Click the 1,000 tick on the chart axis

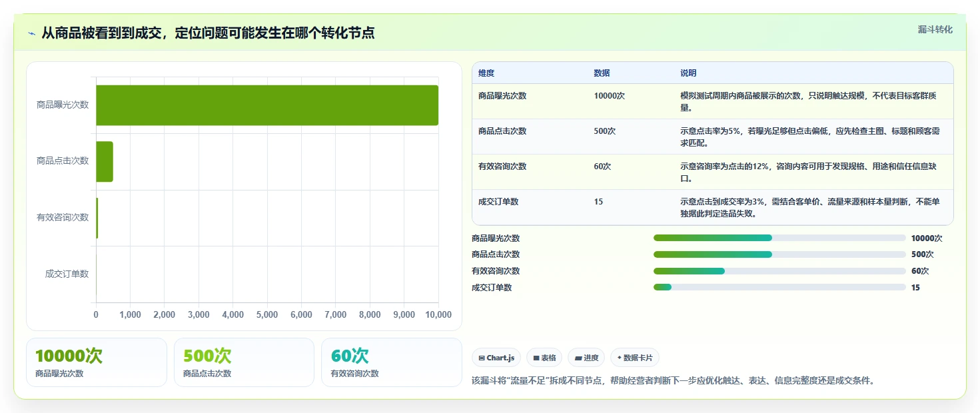coord(130,315)
